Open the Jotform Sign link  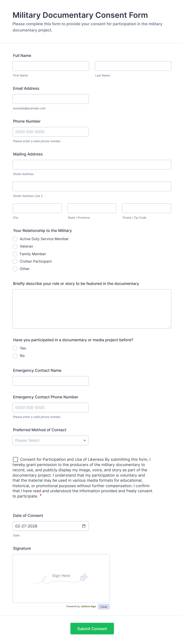click(88, 606)
